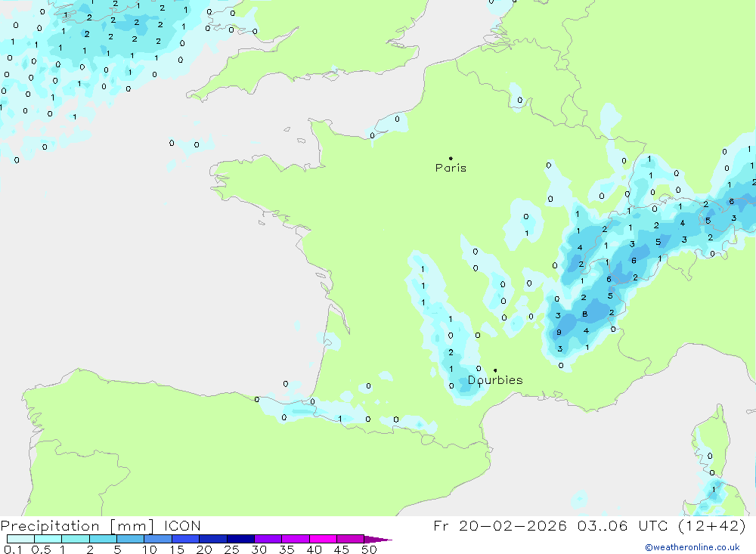Pick the 5–10 mm legend swatch
Screen dimensions: 756x554
coord(130,539)
